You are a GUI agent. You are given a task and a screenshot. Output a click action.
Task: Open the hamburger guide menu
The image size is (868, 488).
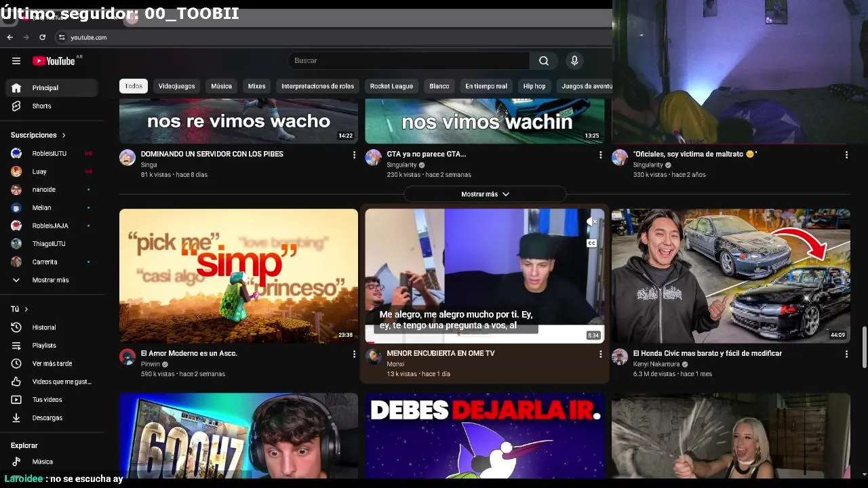[16, 61]
